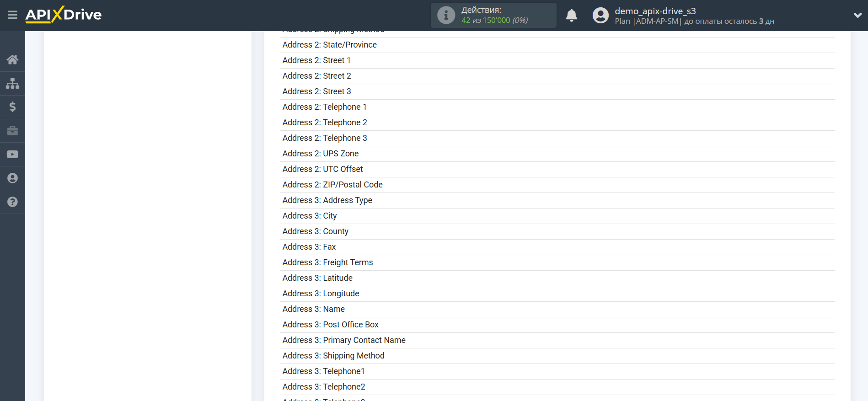This screenshot has height=401, width=868.
Task: Select Address 3: Name
Action: point(557,309)
